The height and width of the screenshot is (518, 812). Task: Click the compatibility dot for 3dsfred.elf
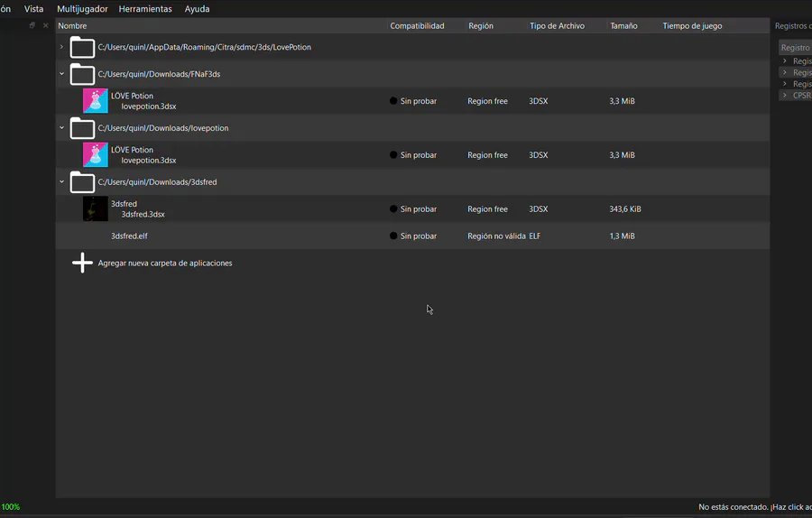[x=393, y=236]
